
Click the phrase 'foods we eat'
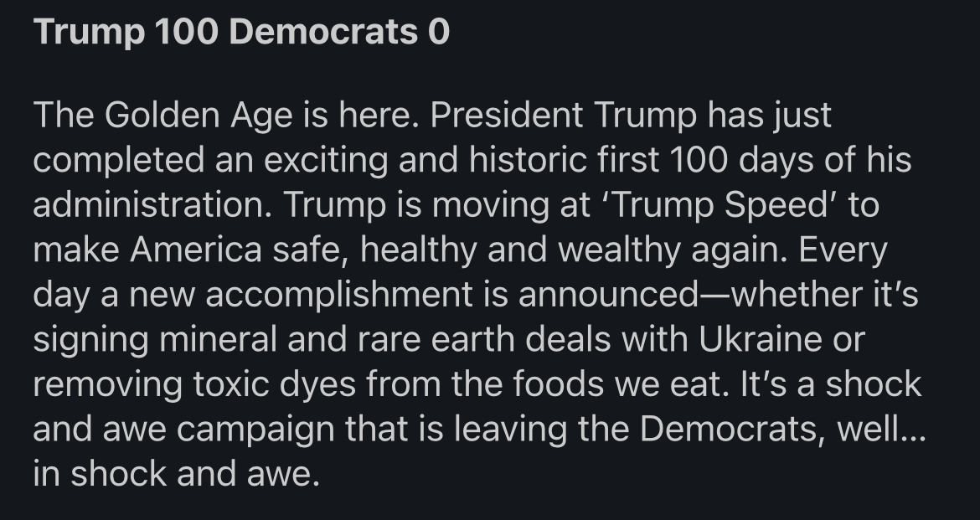click(629, 385)
